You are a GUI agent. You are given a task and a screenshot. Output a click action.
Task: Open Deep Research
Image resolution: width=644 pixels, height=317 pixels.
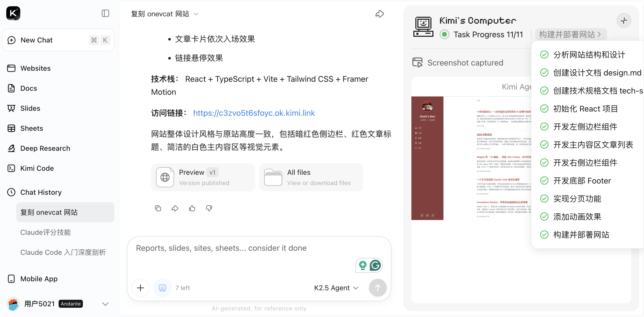45,148
